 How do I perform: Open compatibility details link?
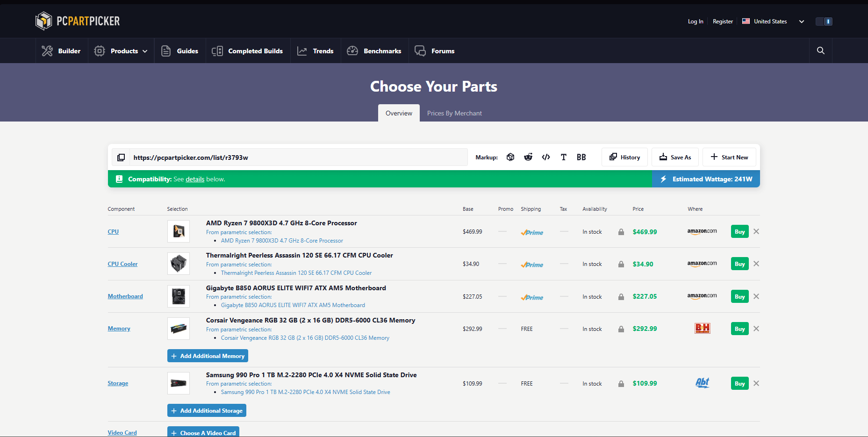point(195,179)
